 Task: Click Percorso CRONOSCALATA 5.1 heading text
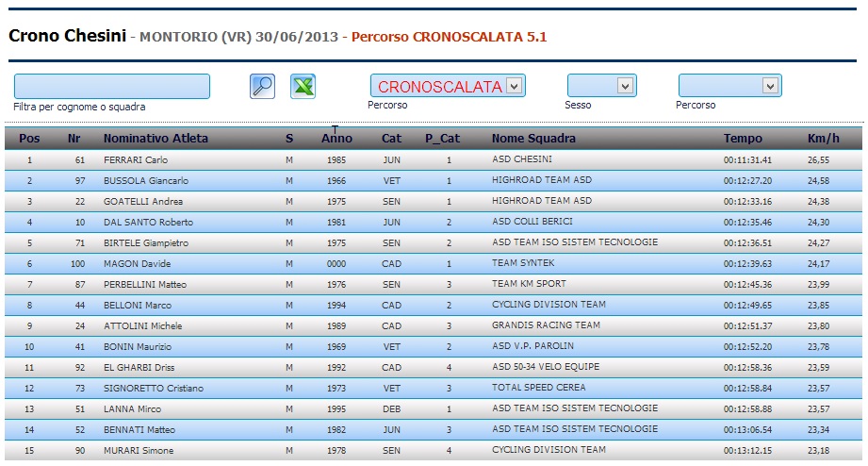449,37
